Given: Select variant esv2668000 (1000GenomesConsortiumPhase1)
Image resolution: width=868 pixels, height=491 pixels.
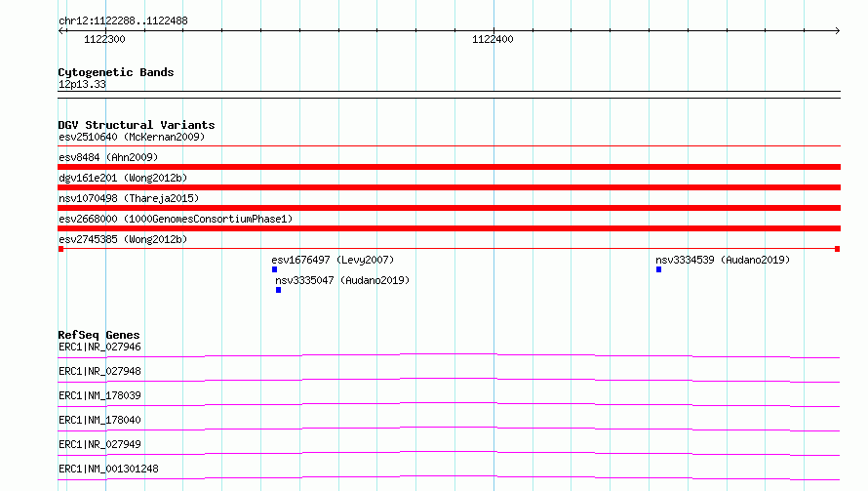Looking at the screenshot, I should (176, 219).
